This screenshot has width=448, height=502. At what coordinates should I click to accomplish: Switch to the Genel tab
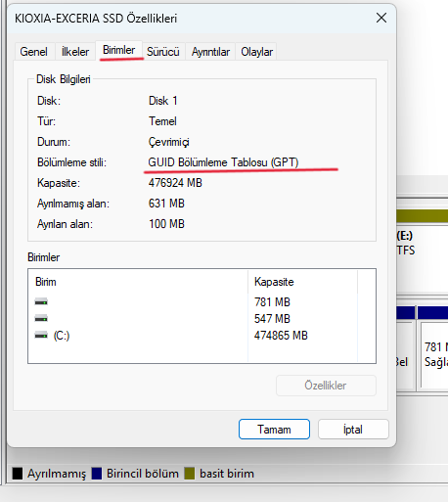pos(33,52)
